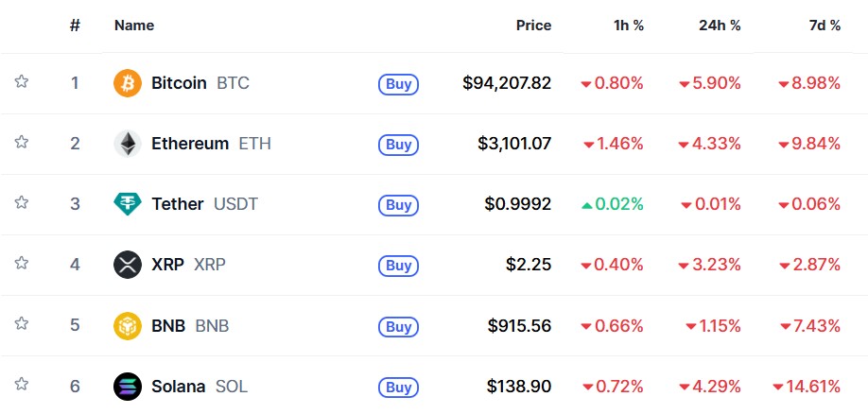Add XRP to watchlist via star

tap(22, 264)
